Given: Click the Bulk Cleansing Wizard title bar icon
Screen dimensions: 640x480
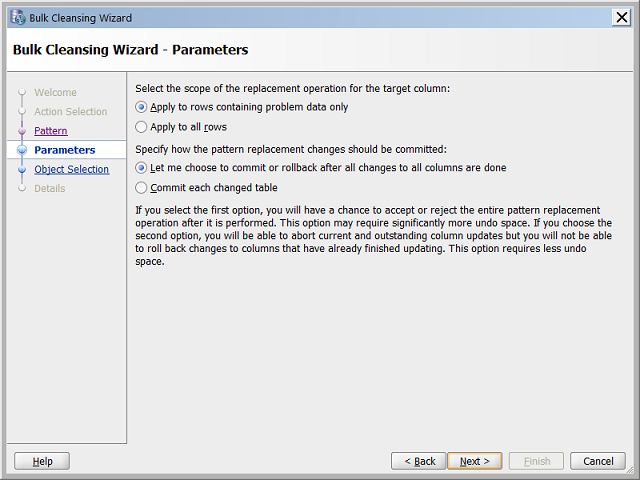Looking at the screenshot, I should click(17, 17).
